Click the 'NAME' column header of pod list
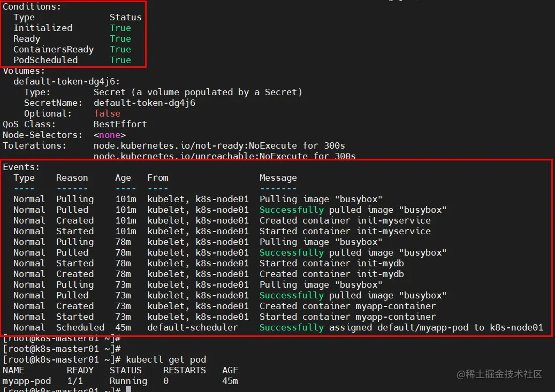555x392 pixels. (x=13, y=371)
